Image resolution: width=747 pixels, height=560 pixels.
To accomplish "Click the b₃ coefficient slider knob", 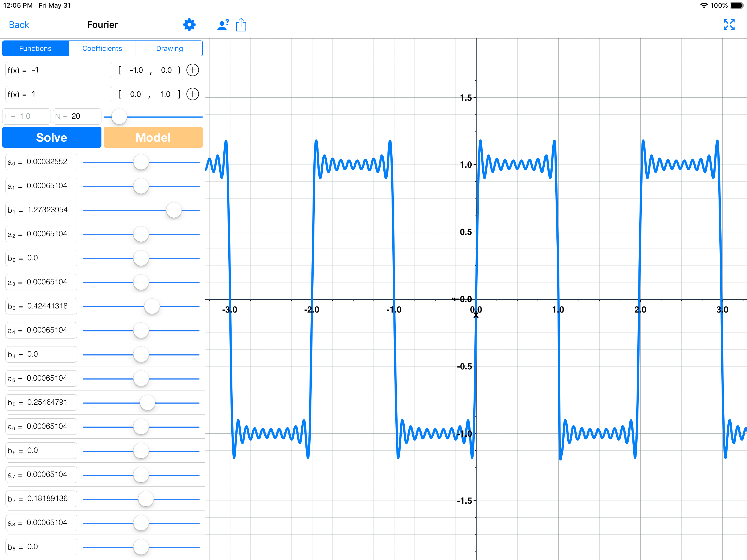I will tap(152, 306).
